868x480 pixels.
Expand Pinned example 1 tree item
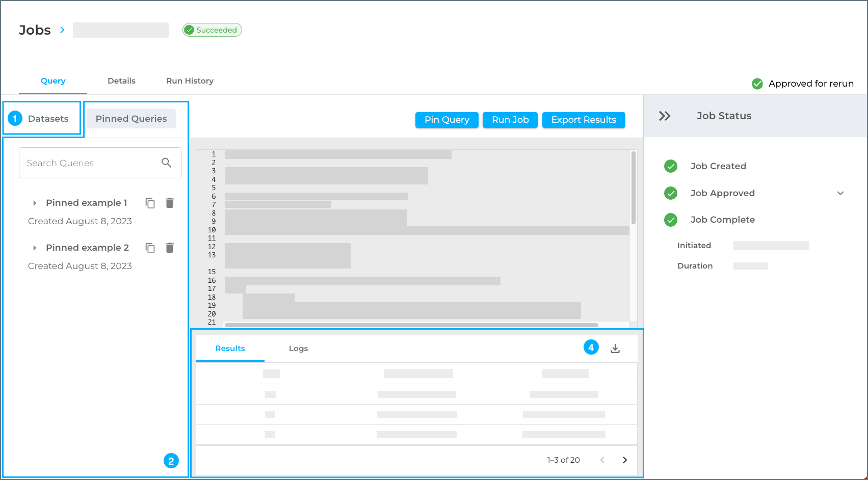point(35,203)
